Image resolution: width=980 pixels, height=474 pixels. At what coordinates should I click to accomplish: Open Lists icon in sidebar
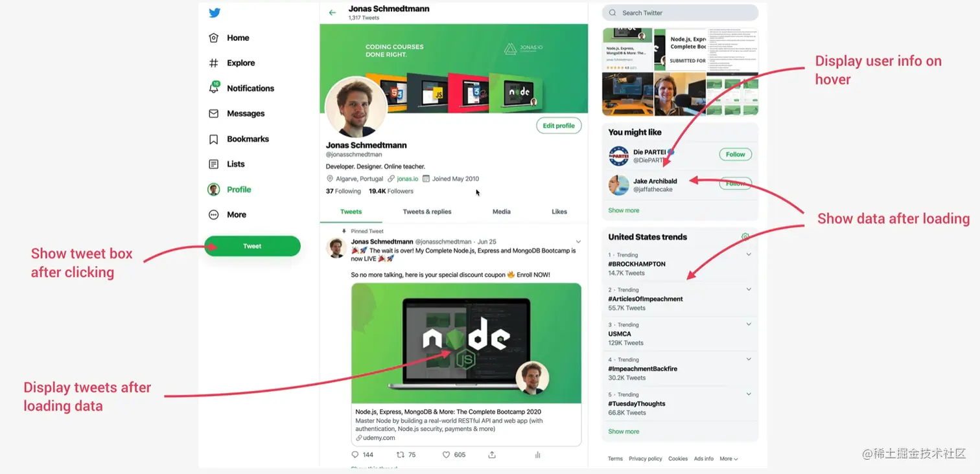[x=213, y=164]
